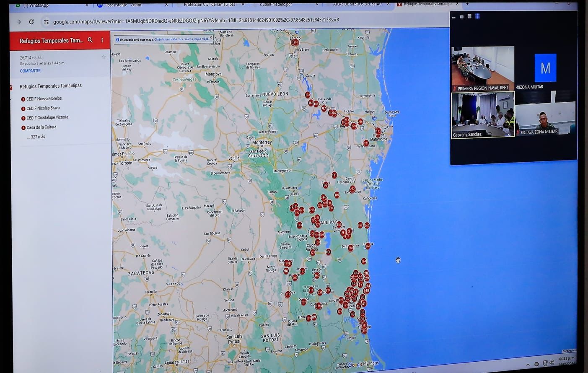Select CEDIF Nuevo Morelos in the list
This screenshot has width=588, height=373.
[44, 98]
